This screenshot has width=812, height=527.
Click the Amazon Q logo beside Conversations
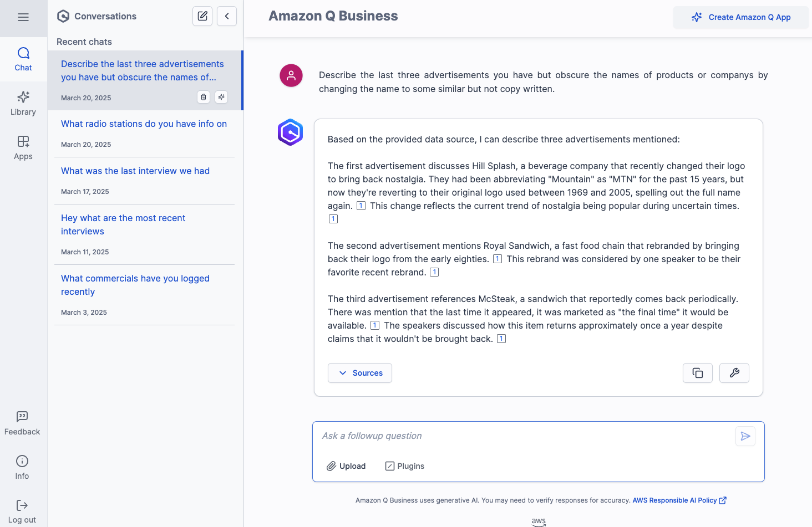point(63,16)
